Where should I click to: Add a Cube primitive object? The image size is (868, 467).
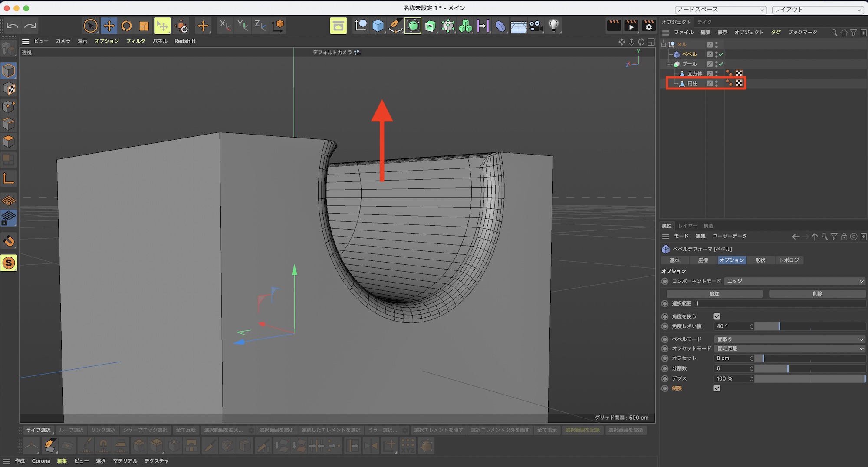pos(378,26)
